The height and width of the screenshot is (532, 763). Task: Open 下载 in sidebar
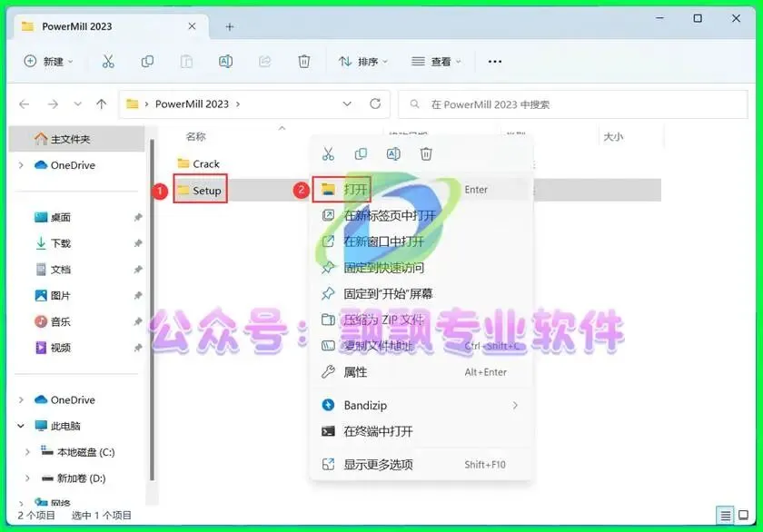click(60, 243)
